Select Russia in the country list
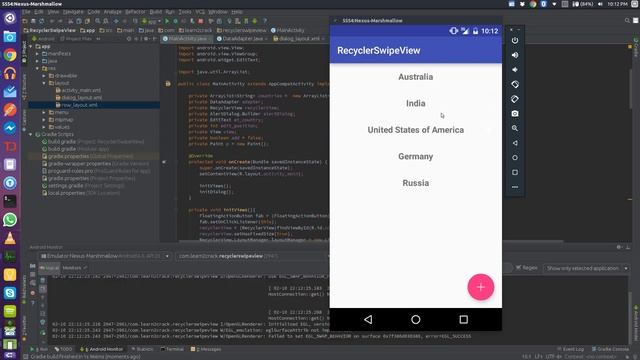This screenshot has height=360, width=640. coord(416,183)
